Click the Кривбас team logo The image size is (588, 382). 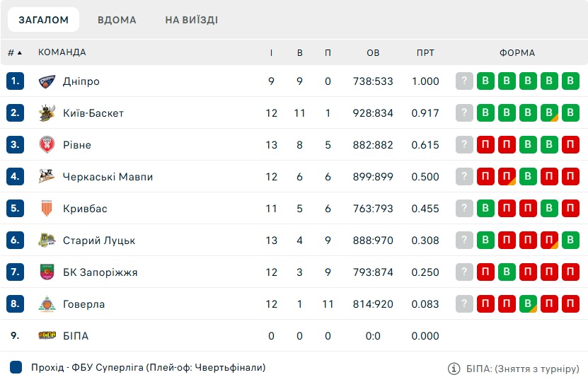pos(47,209)
